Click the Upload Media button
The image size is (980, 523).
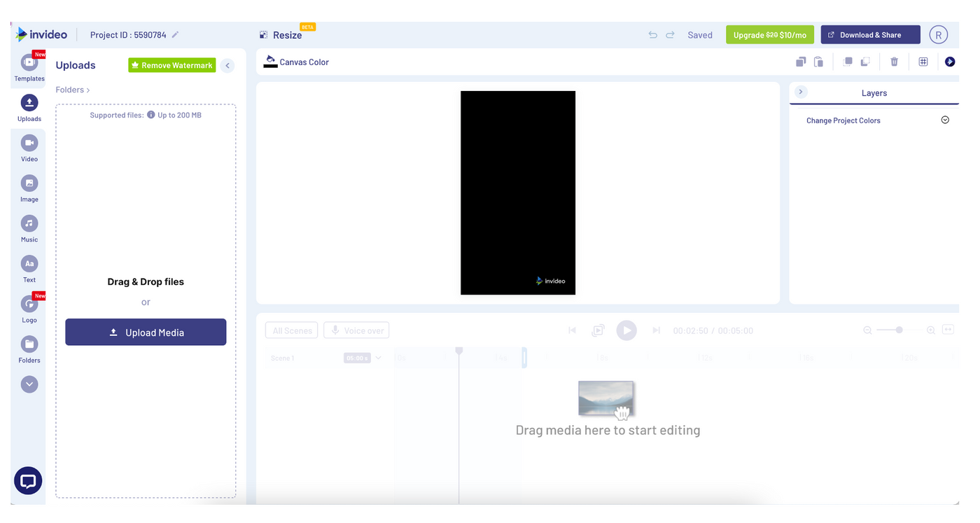[x=145, y=332]
